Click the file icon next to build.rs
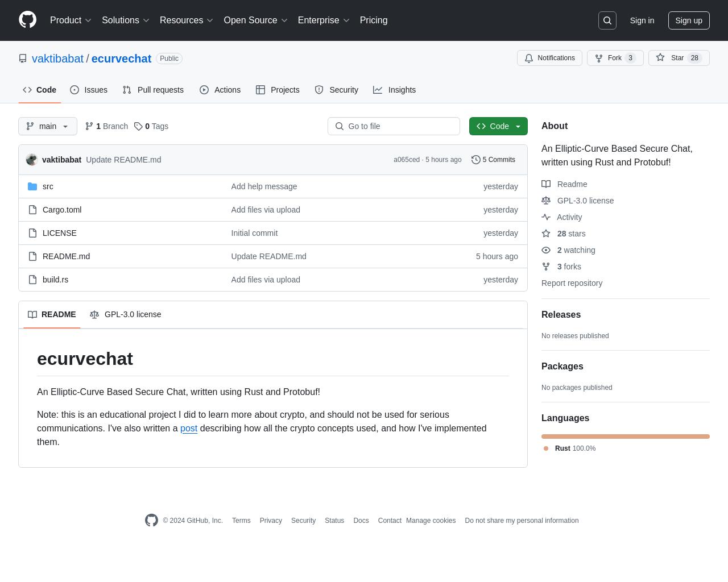The image size is (728, 582). click(32, 280)
